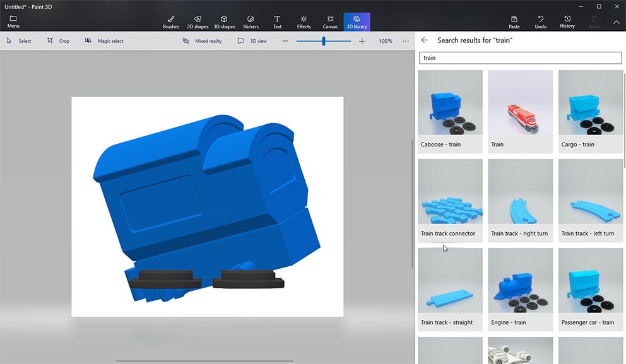
Task: Open the three-dot more options menu
Action: coord(406,41)
